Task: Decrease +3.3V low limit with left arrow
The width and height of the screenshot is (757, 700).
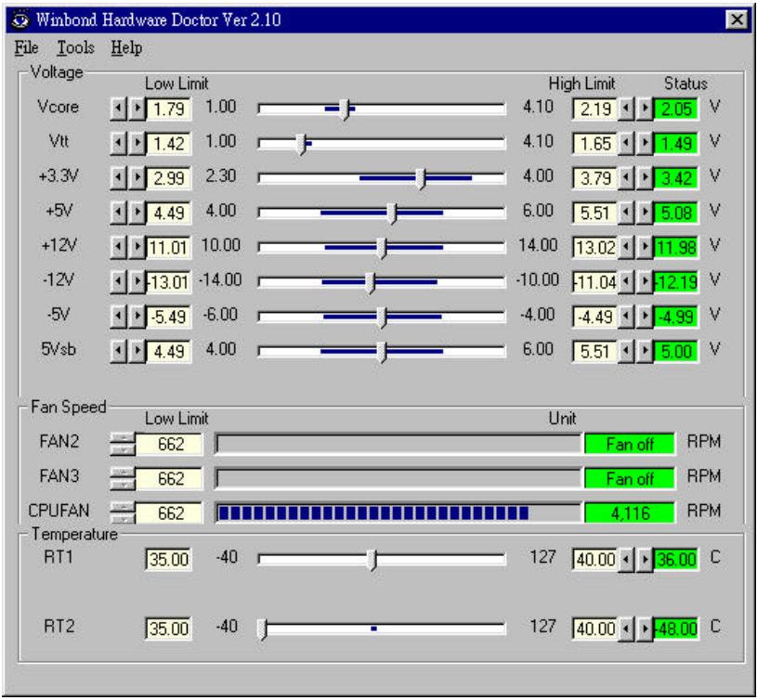Action: [x=118, y=178]
